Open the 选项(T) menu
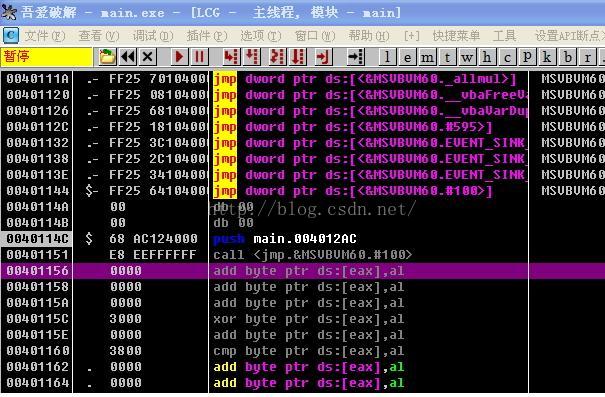The image size is (605, 397). pos(261,36)
